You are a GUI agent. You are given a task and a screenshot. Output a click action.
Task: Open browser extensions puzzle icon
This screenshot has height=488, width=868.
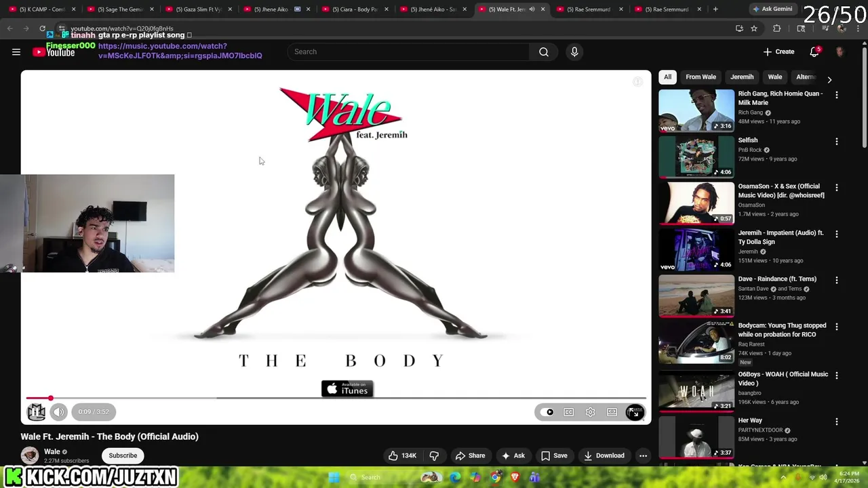(777, 28)
